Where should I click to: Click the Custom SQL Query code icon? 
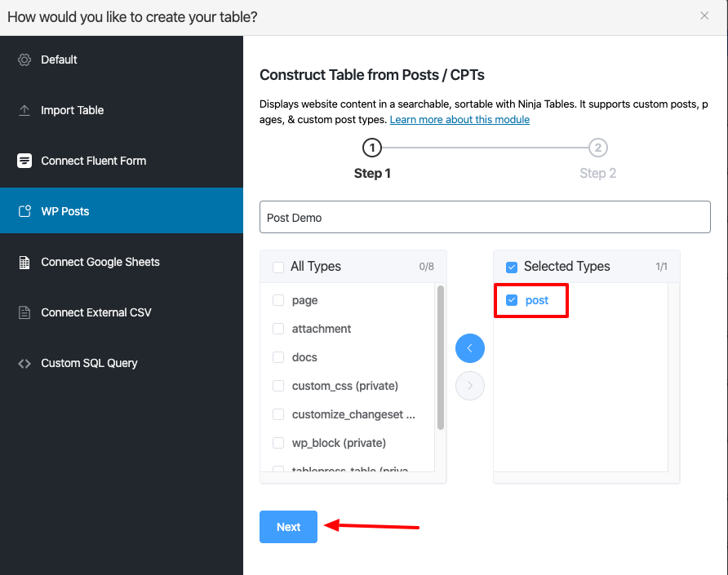(x=24, y=363)
